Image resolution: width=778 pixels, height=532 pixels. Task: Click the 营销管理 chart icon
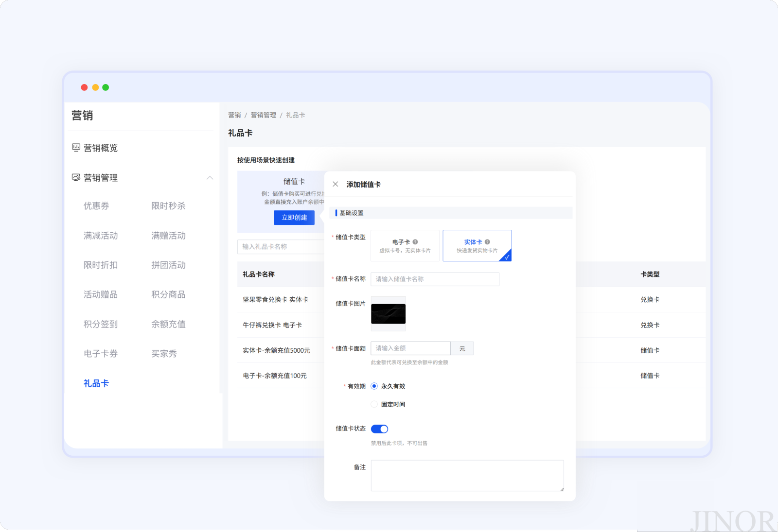pos(76,177)
